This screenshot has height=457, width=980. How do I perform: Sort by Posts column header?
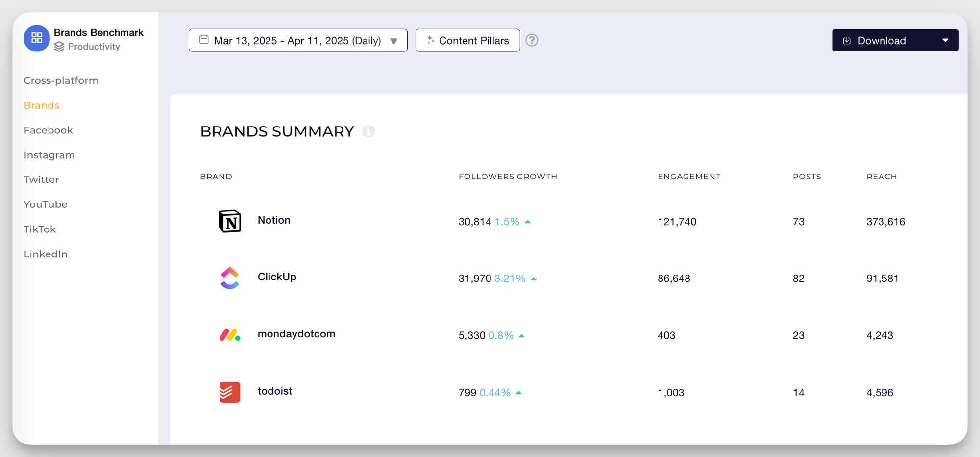click(807, 177)
